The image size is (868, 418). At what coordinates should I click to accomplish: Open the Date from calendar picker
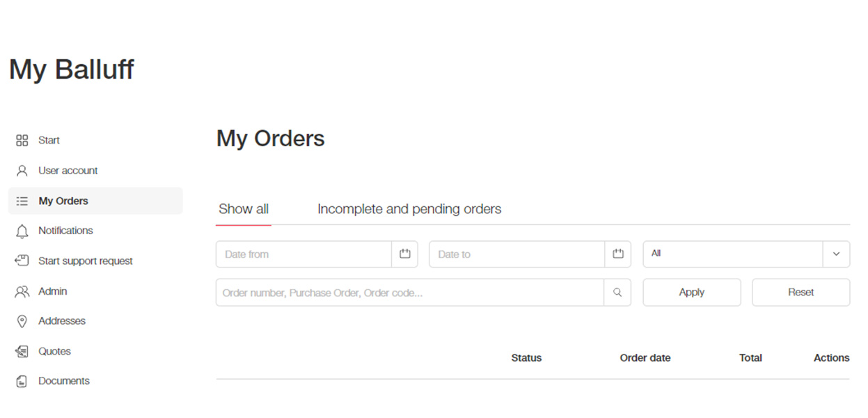click(x=405, y=254)
